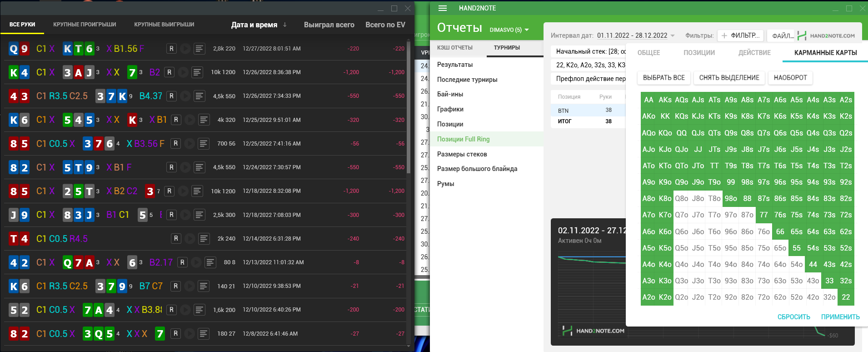Open hand text icon on the 12/25/2022 9:51:01 AM row

point(204,120)
